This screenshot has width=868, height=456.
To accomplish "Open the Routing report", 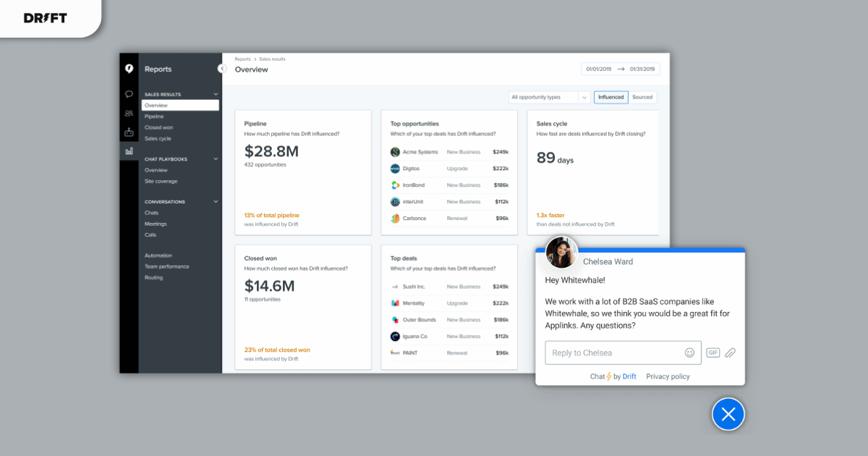I will [153, 277].
